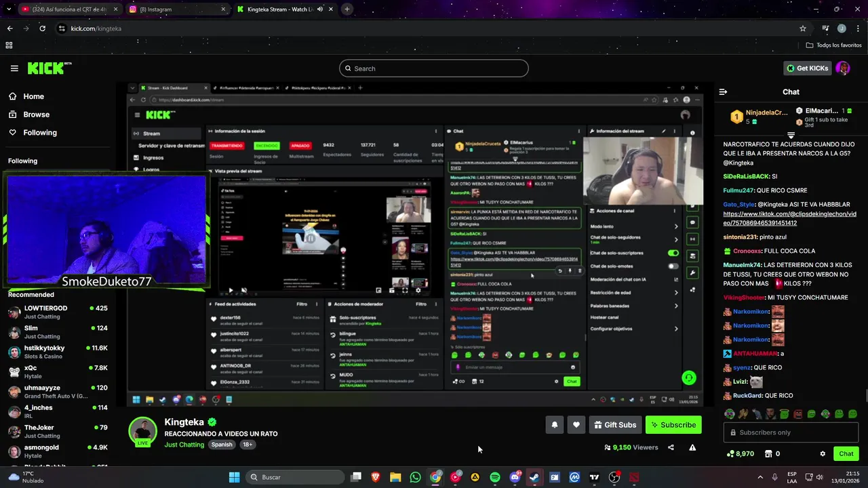The width and height of the screenshot is (868, 488).
Task: Open recommended channel hstikkytokky
Action: [58, 352]
